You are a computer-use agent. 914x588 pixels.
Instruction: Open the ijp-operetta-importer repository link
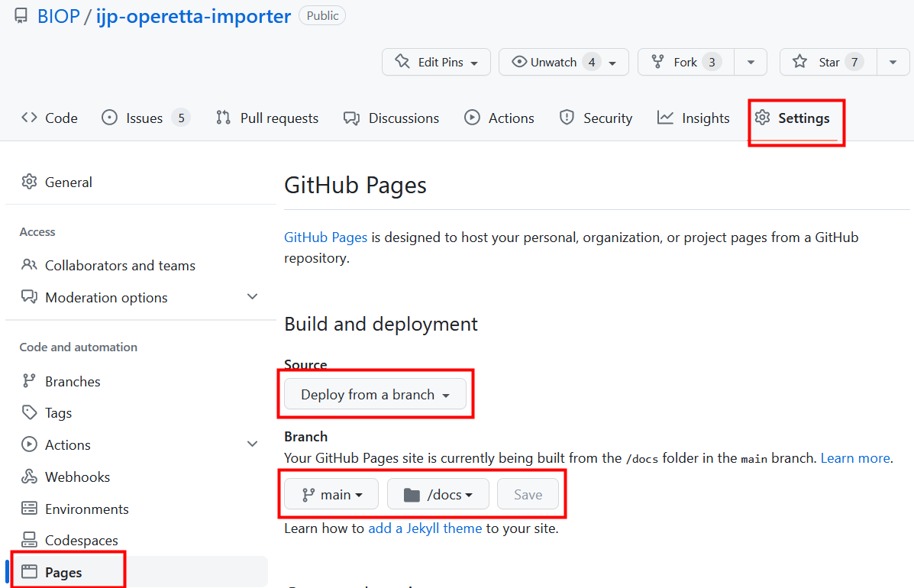pos(193,16)
